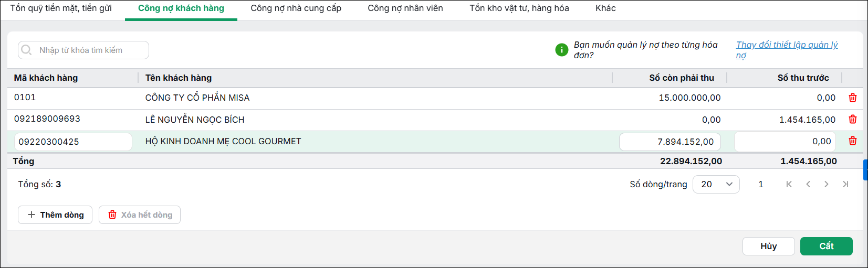The image size is (868, 268).
Task: Click the Xóa hết dòng button
Action: [x=140, y=215]
